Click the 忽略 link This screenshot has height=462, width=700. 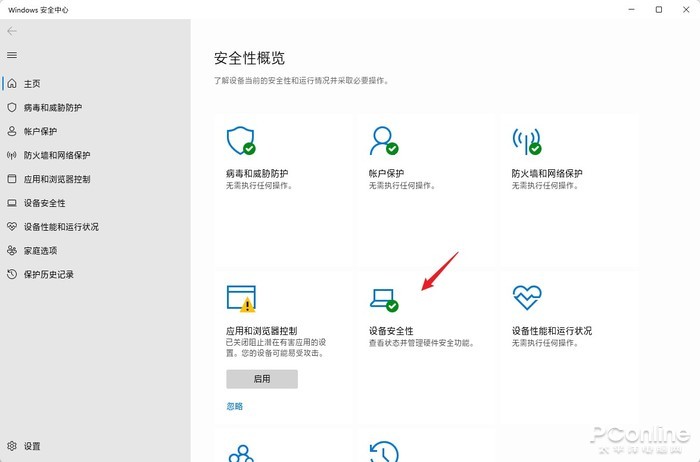tap(234, 406)
